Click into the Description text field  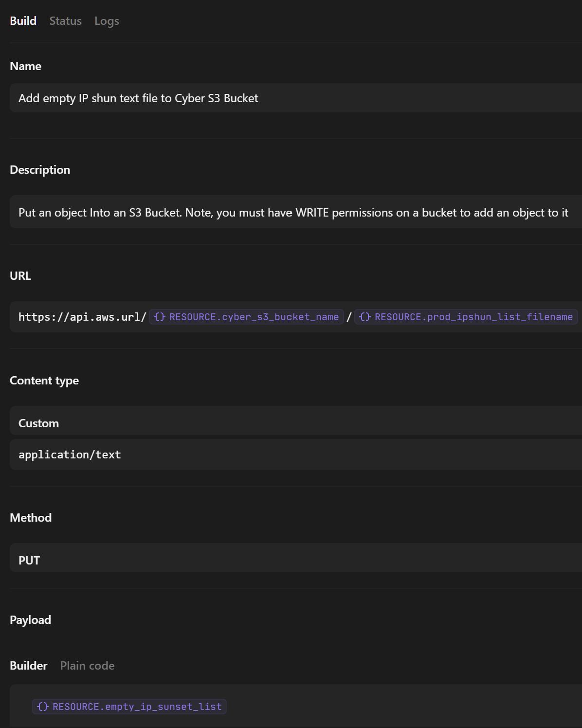pyautogui.click(x=292, y=213)
